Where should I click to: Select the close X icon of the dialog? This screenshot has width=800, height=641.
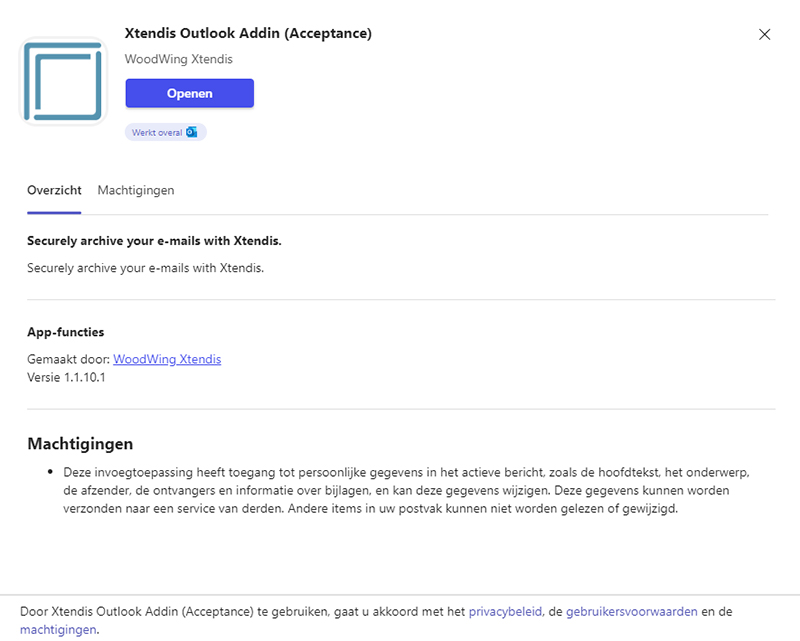(x=765, y=34)
